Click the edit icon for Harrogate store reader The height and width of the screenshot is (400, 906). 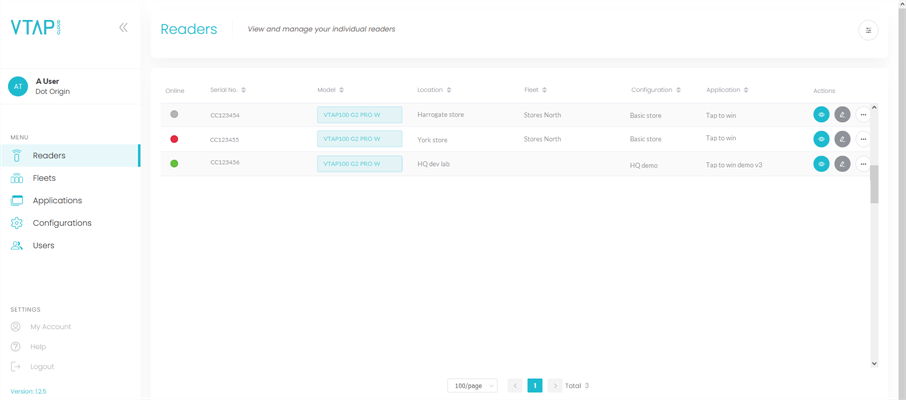(x=842, y=115)
